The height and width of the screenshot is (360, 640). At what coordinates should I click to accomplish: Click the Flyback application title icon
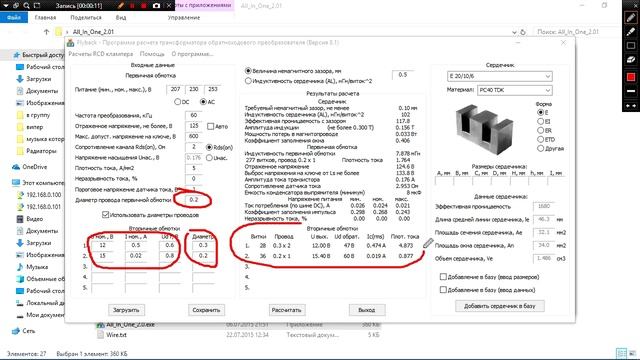click(x=70, y=42)
